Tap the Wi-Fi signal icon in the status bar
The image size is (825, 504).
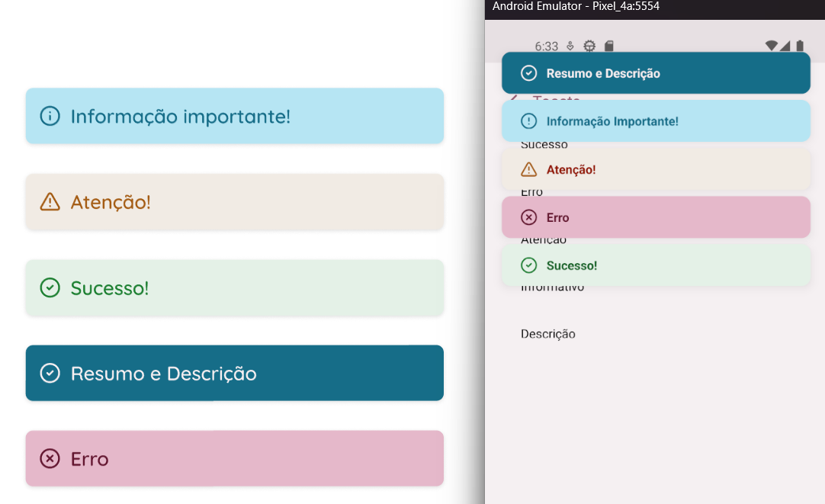pos(772,46)
